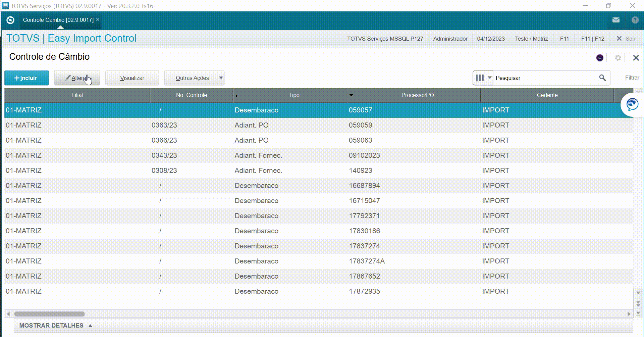Select the row with Processo 17792371
The width and height of the screenshot is (644, 337).
pos(319,216)
